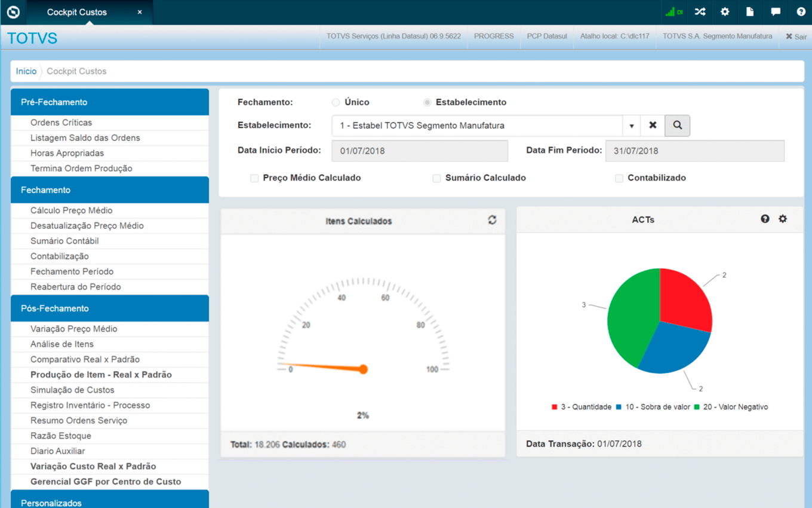Viewport: 812px width, 508px height.
Task: Click PCP Datasul header text
Action: click(547, 36)
